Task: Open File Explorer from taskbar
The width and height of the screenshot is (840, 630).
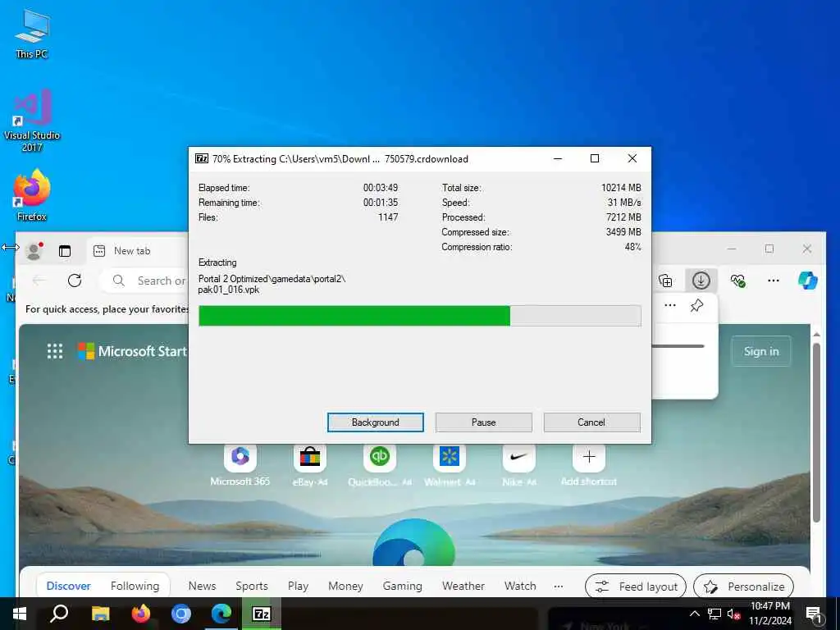Action: [x=100, y=614]
